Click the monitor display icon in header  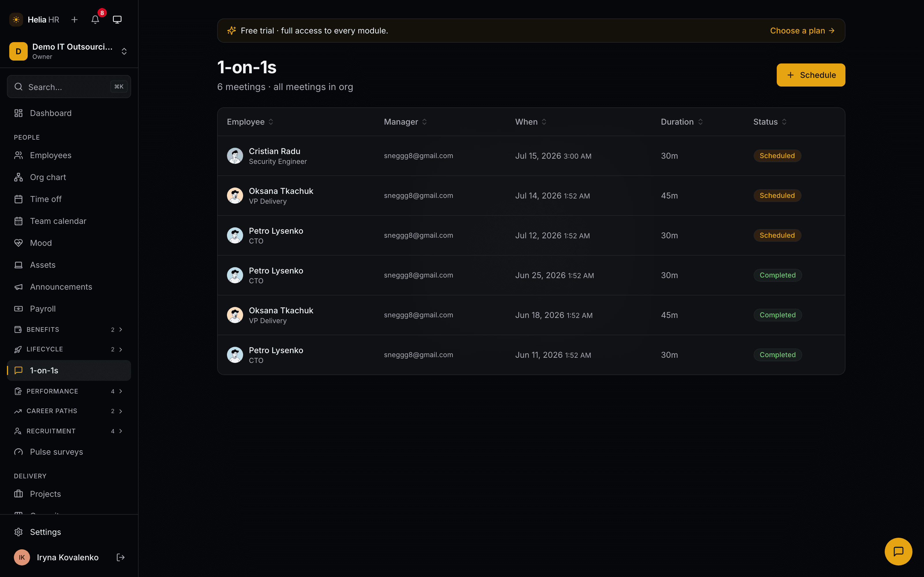117,19
